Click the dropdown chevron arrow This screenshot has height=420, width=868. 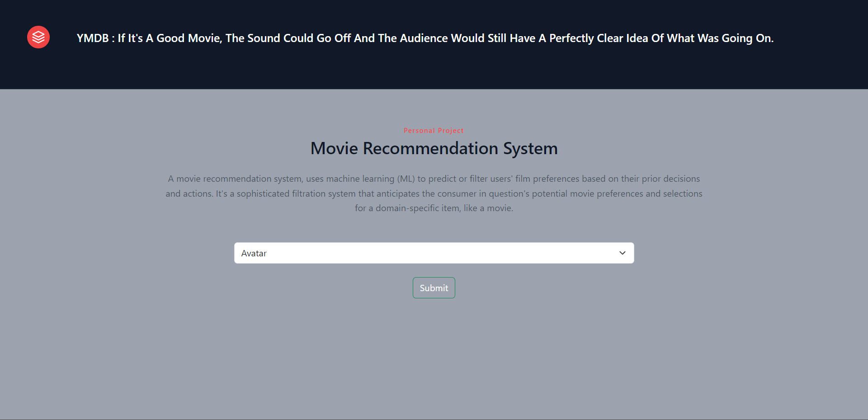tap(622, 253)
